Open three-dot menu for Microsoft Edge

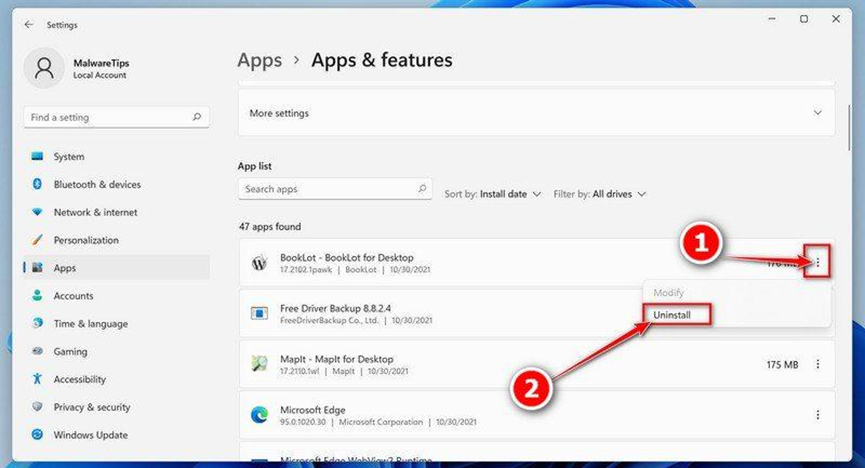tap(818, 414)
